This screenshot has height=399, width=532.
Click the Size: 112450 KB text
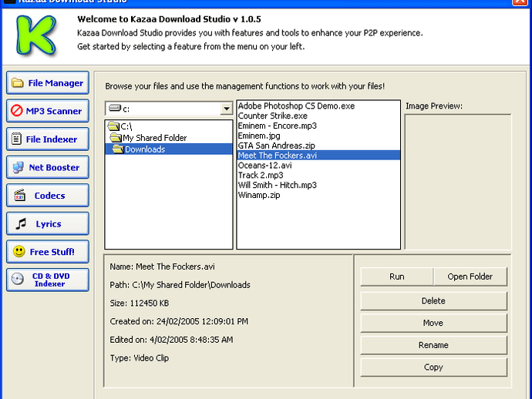(139, 303)
